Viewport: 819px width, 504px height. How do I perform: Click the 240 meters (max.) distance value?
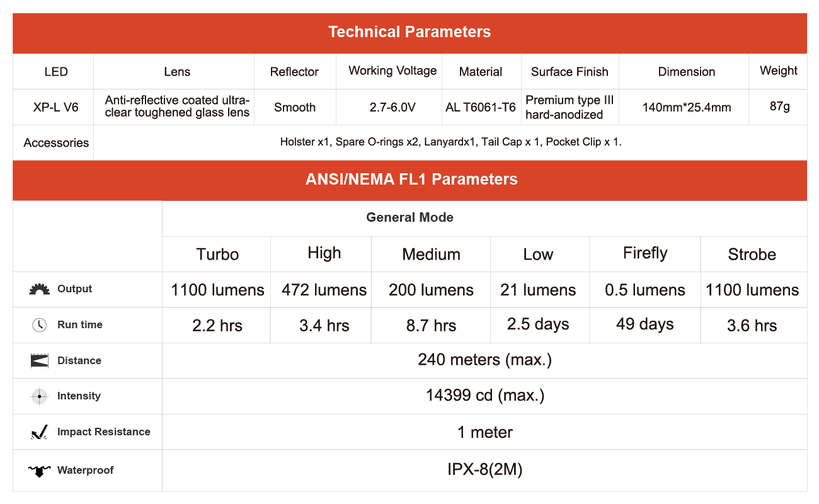484,360
